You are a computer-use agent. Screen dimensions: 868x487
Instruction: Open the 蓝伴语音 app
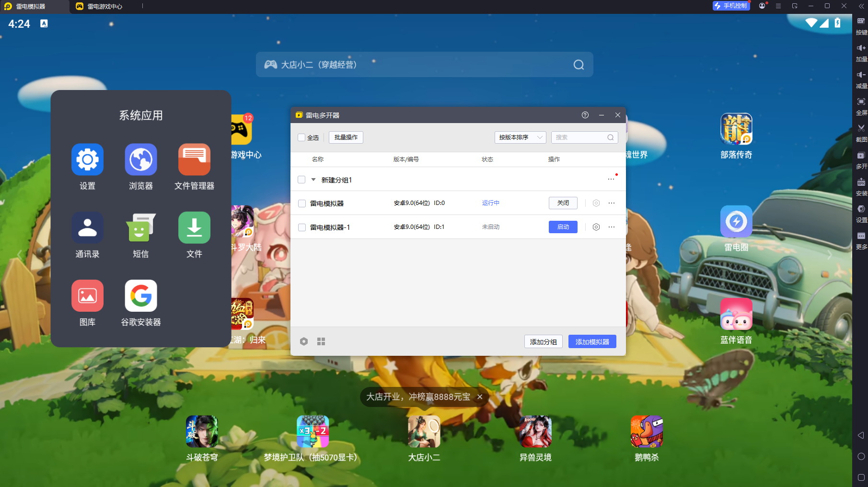pos(736,314)
